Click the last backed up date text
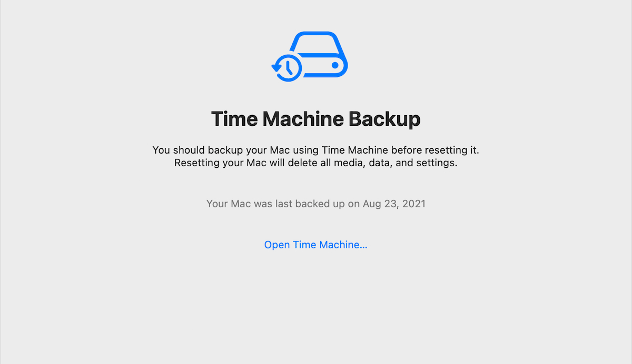The height and width of the screenshot is (364, 632). 315,204
